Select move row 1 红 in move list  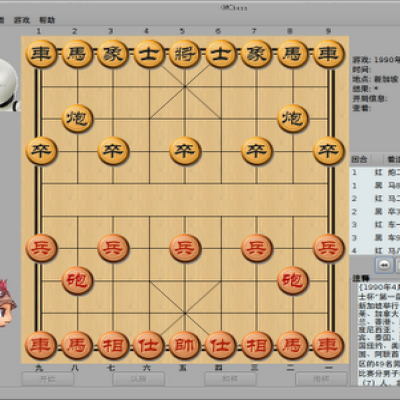375,172
